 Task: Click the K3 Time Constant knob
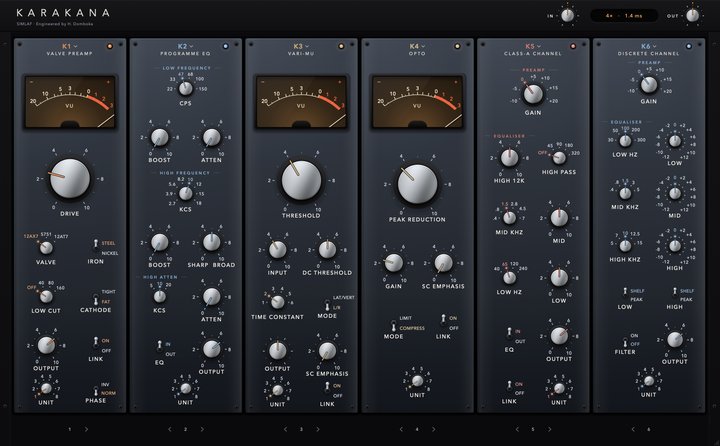click(277, 302)
